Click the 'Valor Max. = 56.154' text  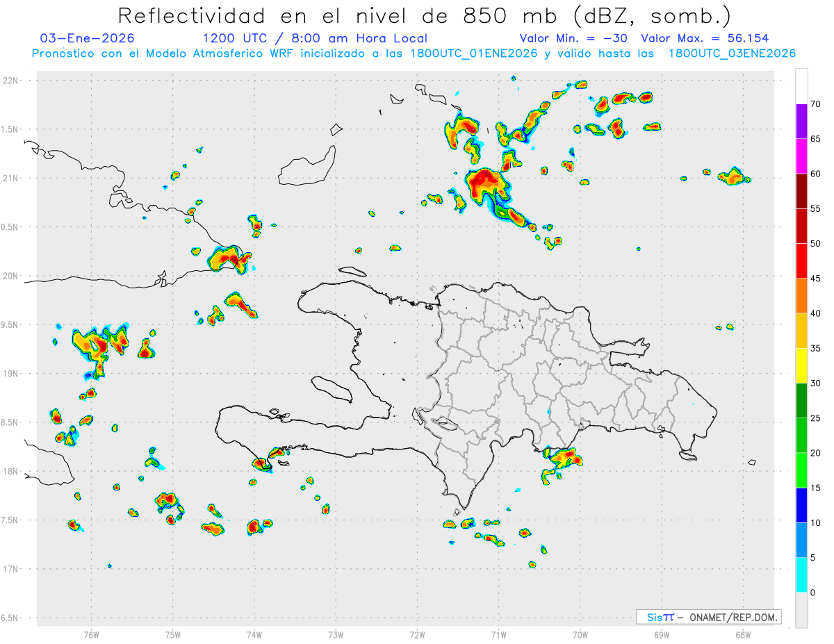point(705,38)
